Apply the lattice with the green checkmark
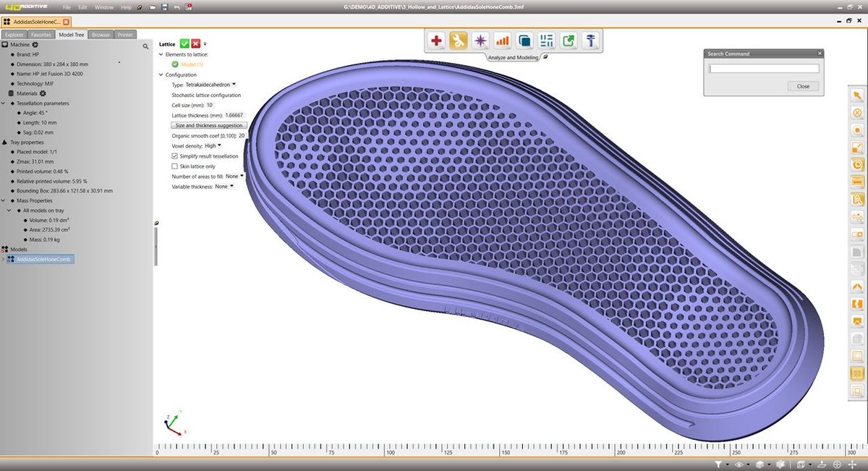 [184, 43]
